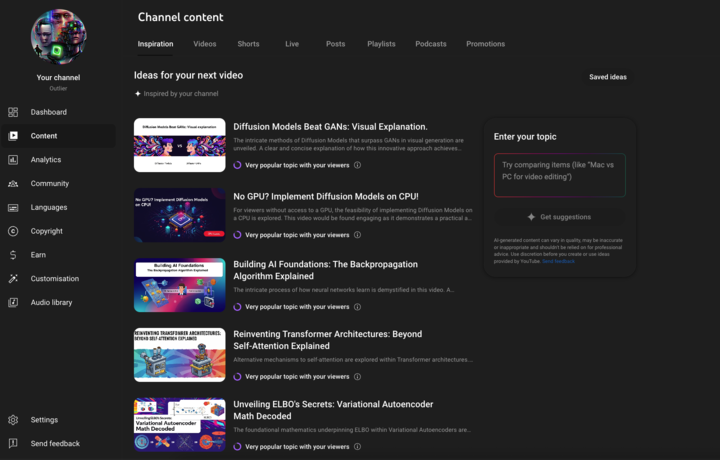
Task: Click the sparkle icon beside Inspired by your channel
Action: (138, 94)
